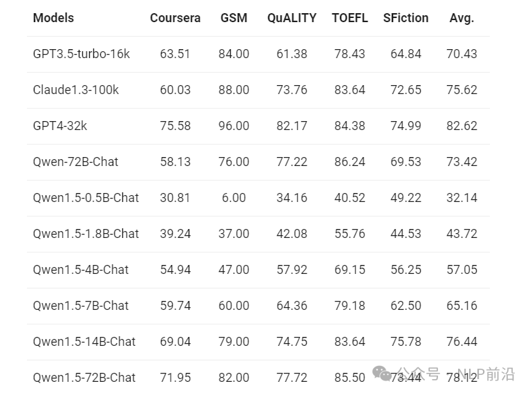The width and height of the screenshot is (532, 395).
Task: Select the Qwen1.5-14B-Chat model name
Action: coord(84,342)
